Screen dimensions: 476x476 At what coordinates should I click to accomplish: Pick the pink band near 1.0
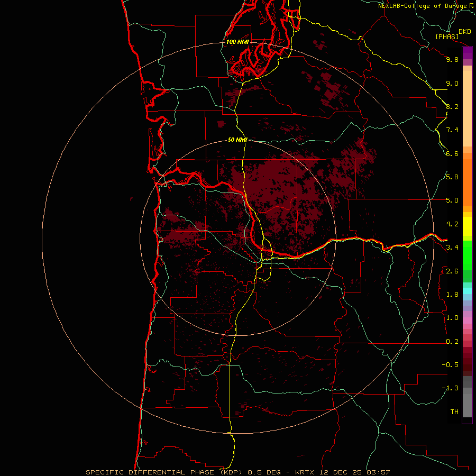coord(467,321)
